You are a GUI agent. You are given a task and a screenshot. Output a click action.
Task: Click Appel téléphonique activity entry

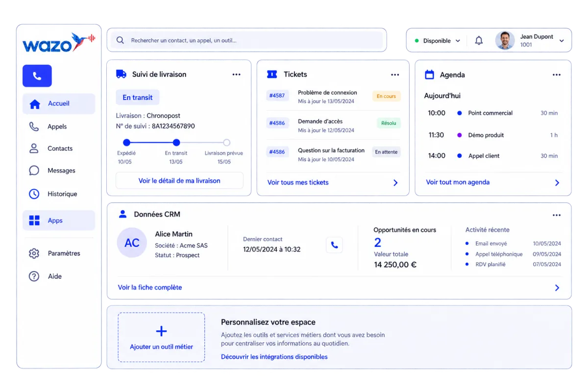click(513, 254)
